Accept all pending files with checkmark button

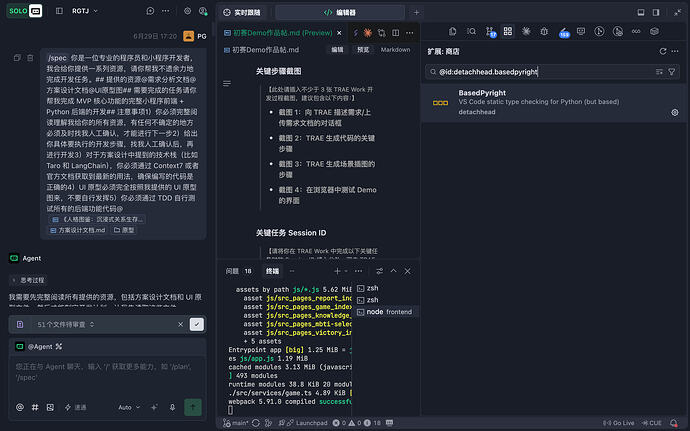click(197, 324)
